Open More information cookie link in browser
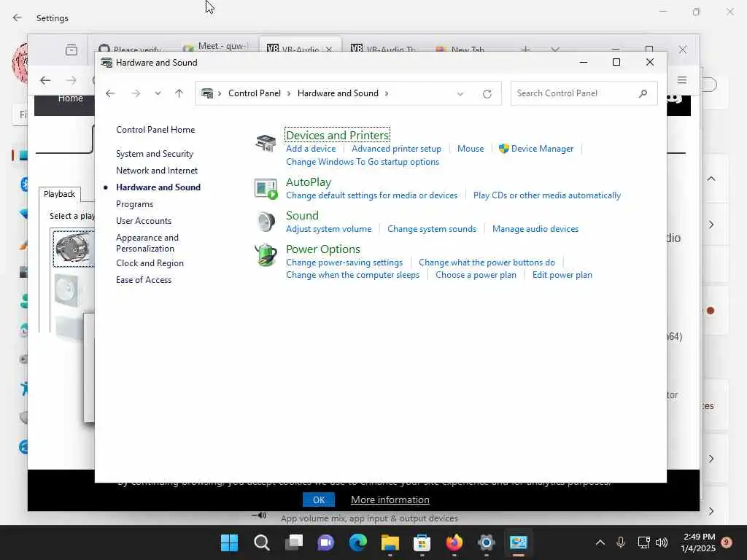Image resolution: width=747 pixels, height=560 pixels. (x=390, y=499)
